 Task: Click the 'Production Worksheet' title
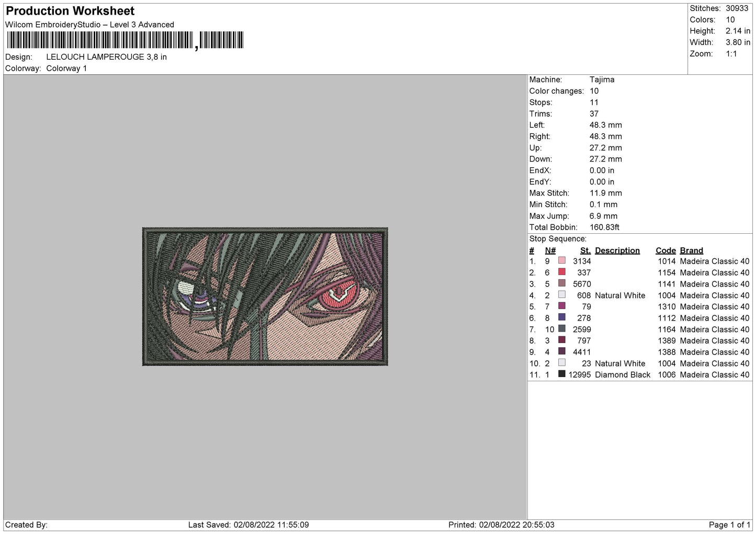tap(70, 11)
